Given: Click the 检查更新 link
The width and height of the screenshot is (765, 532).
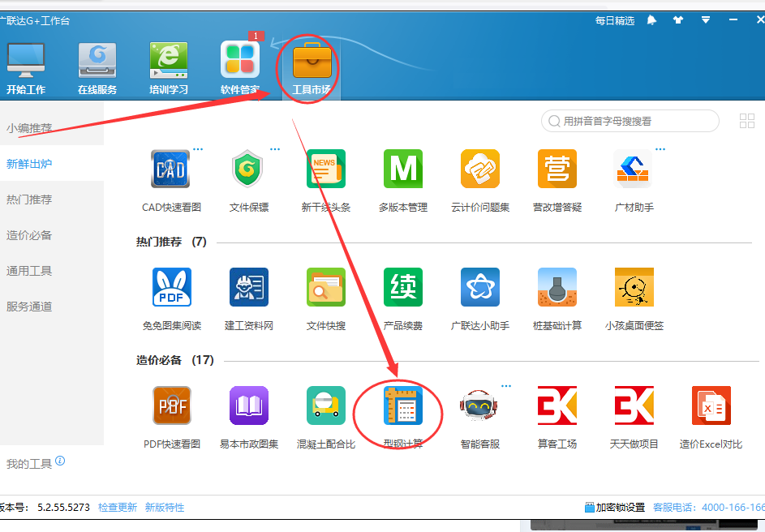Looking at the screenshot, I should (x=118, y=508).
